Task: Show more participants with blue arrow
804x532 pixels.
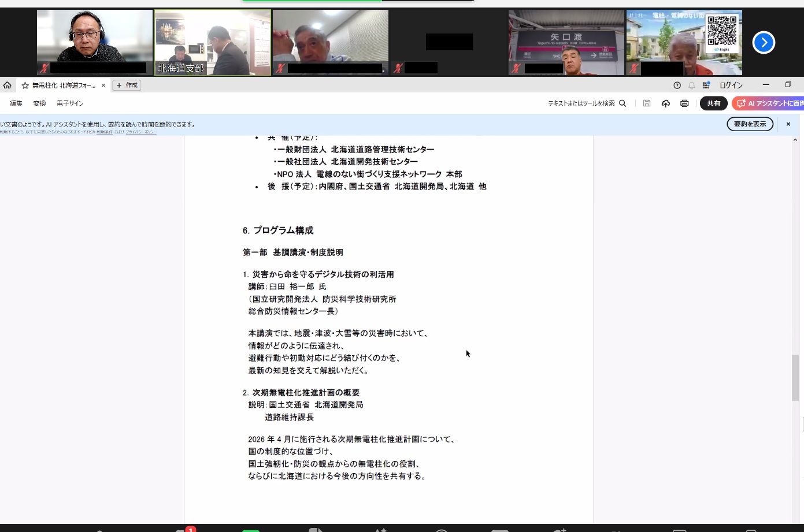Action: (763, 42)
